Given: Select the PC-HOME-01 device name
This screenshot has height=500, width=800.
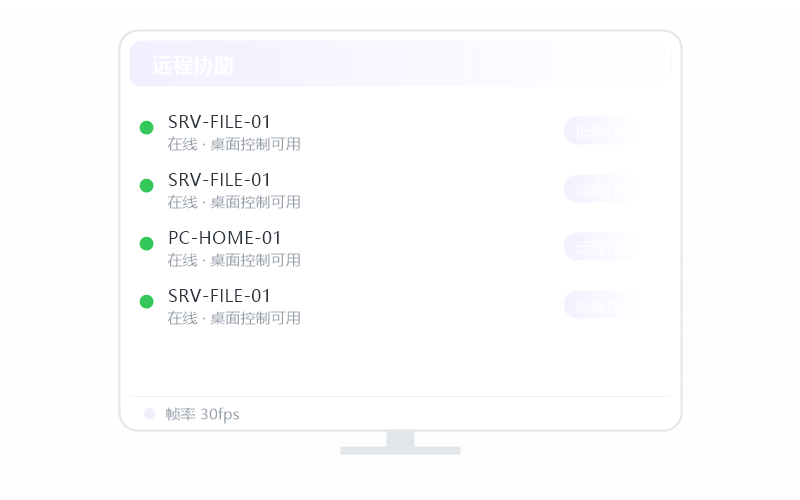Looking at the screenshot, I should [224, 238].
